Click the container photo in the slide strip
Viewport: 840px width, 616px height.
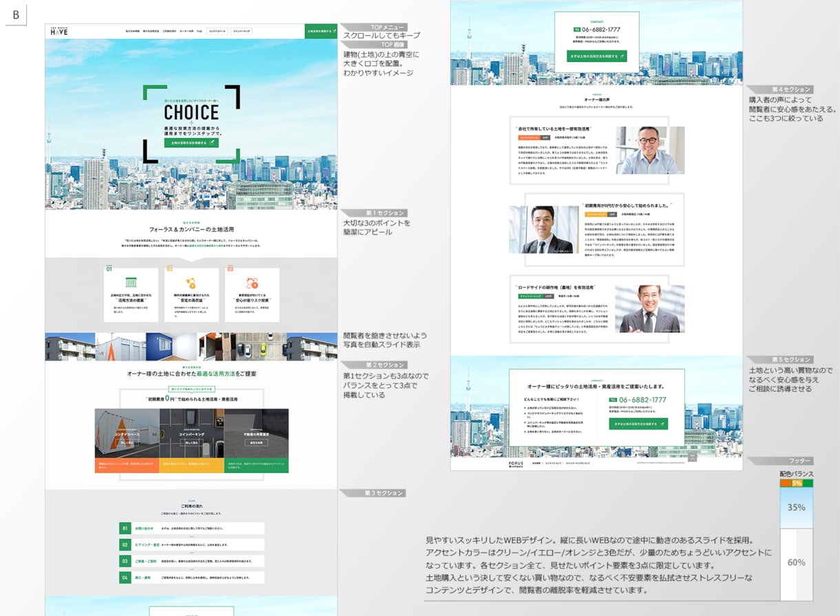tap(121, 347)
